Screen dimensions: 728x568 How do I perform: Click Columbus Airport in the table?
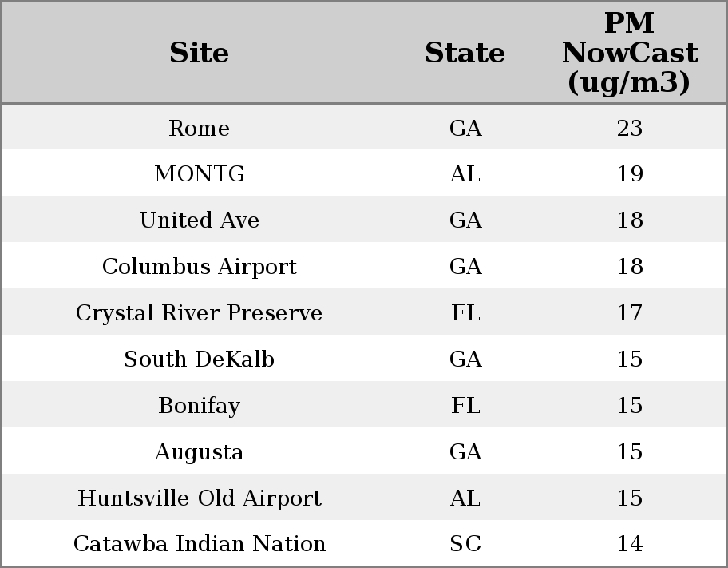click(x=200, y=267)
